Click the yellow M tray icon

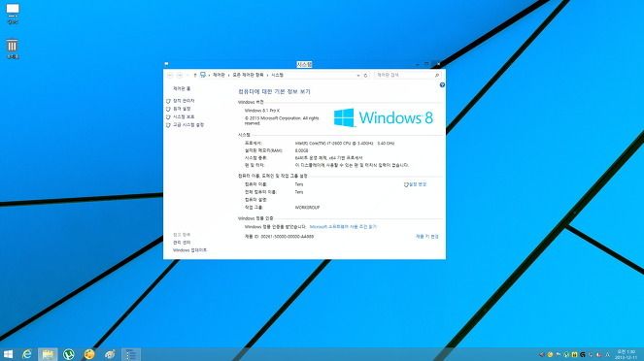point(574,354)
